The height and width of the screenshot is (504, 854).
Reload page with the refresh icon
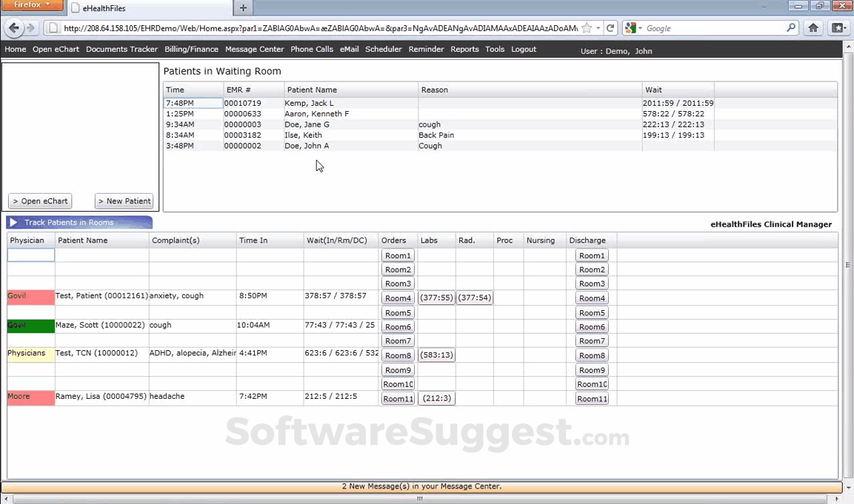[x=610, y=28]
